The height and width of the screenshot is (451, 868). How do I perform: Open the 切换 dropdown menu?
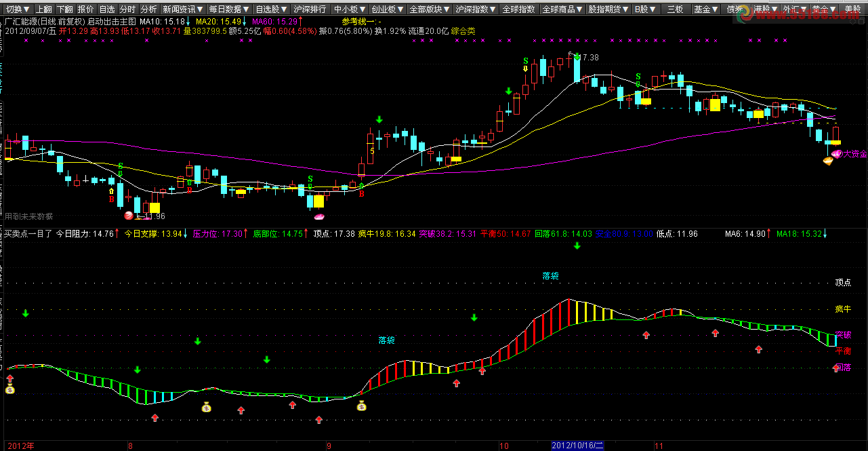(18, 9)
